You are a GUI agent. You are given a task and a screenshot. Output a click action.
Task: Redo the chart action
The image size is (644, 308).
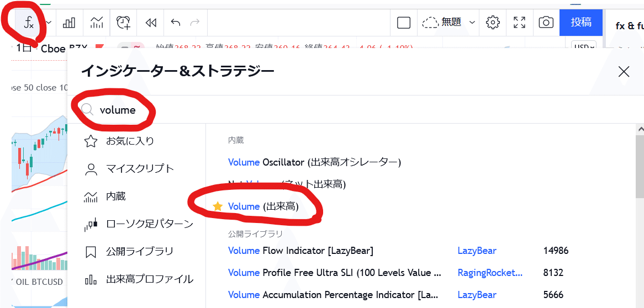click(x=195, y=23)
